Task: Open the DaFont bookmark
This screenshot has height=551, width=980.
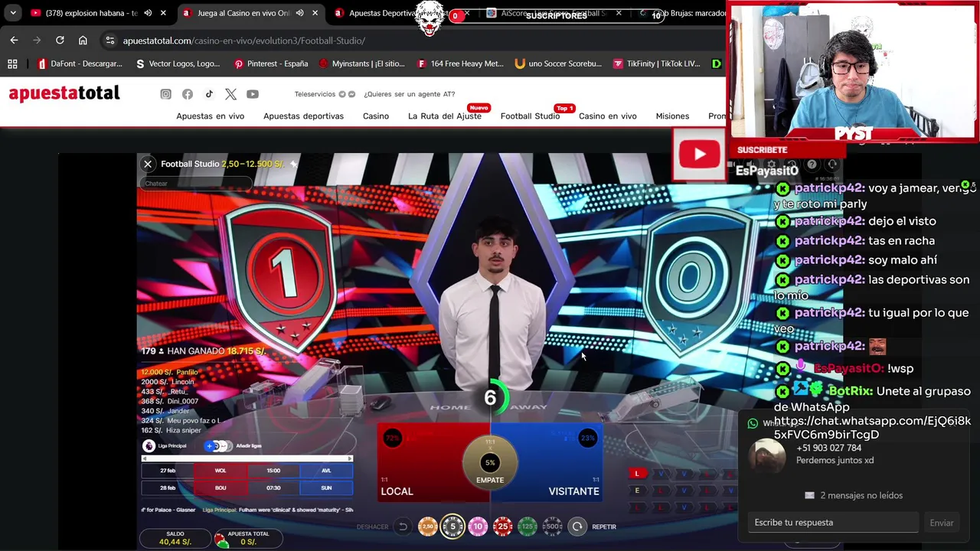Action: pos(80,64)
